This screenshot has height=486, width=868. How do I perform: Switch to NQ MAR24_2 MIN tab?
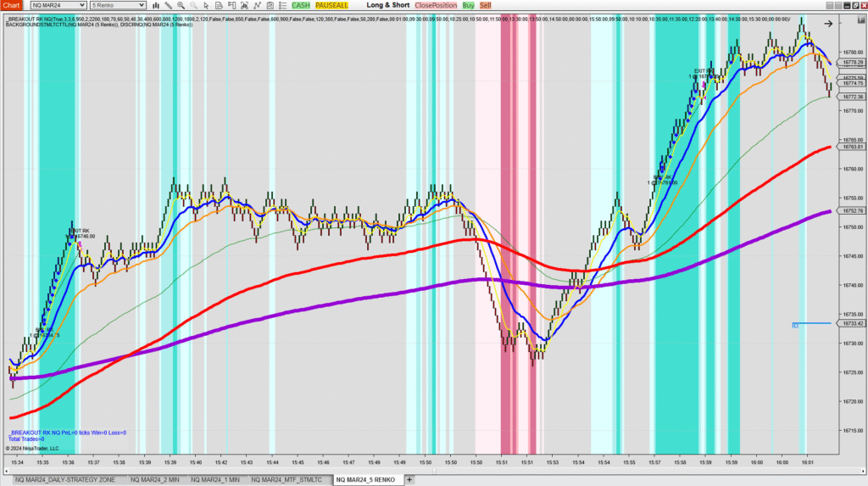tap(154, 480)
